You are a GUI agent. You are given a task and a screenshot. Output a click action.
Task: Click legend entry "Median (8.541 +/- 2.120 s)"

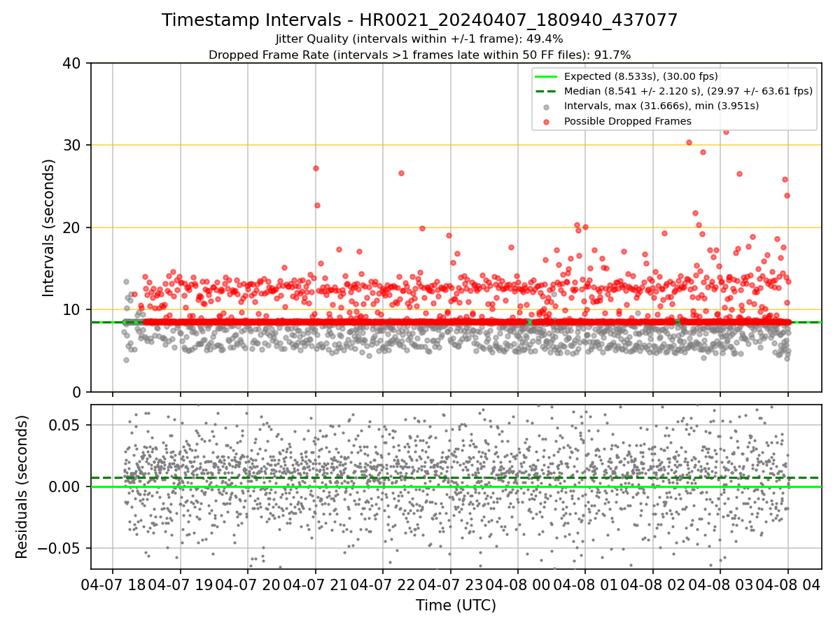(x=688, y=91)
